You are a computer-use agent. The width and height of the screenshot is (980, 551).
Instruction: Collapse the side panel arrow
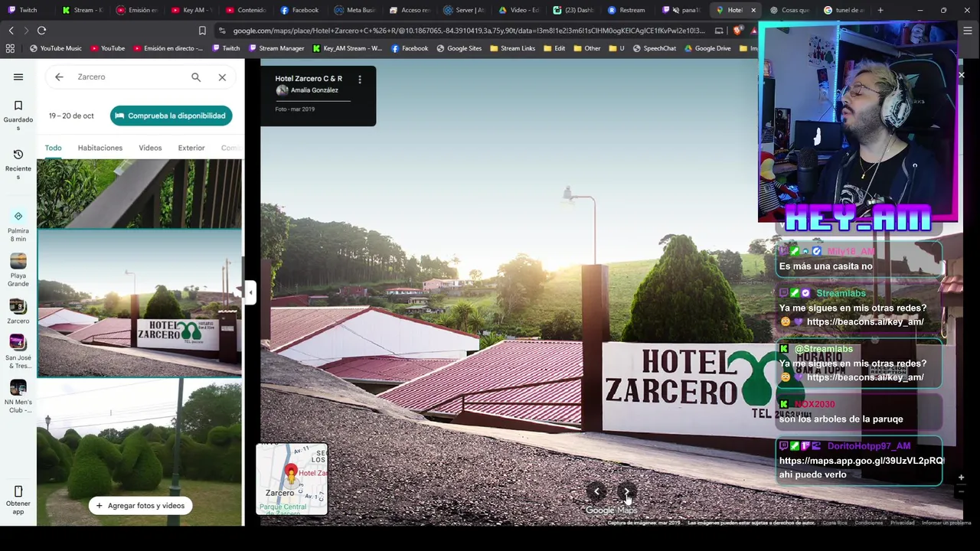click(250, 292)
